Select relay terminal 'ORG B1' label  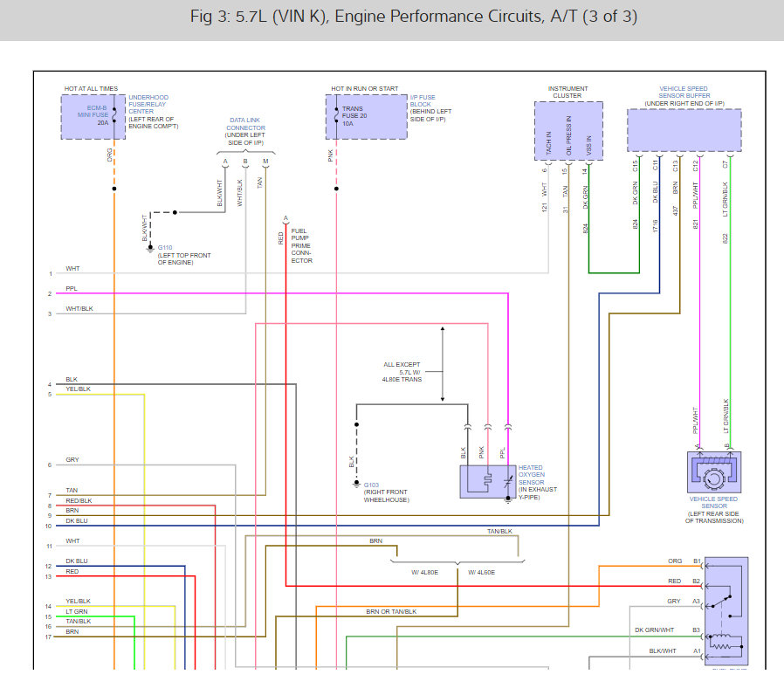[684, 561]
